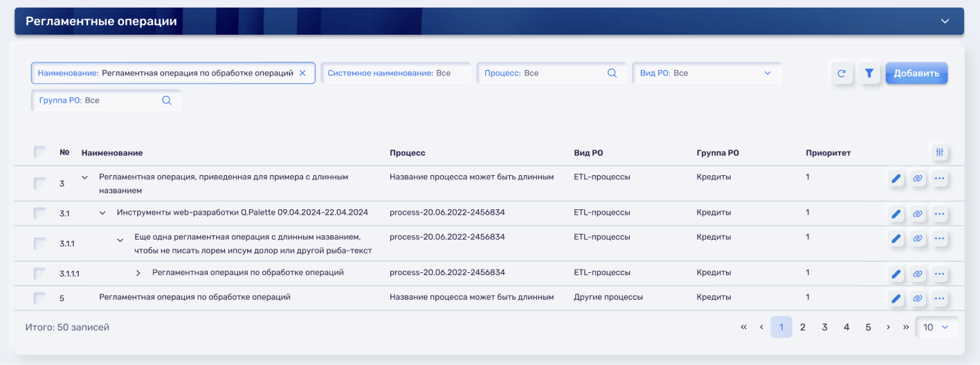Click the Добавить button
This screenshot has height=365, width=980.
coord(916,73)
